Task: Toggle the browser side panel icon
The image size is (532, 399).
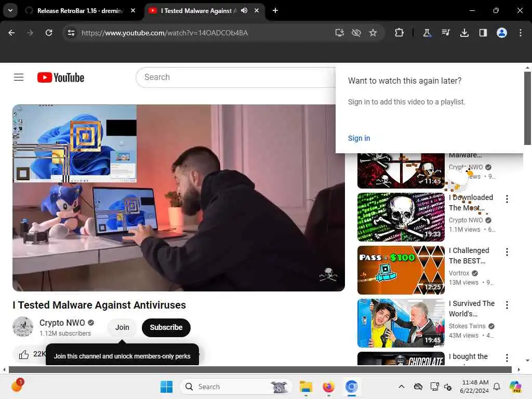Action: click(483, 33)
